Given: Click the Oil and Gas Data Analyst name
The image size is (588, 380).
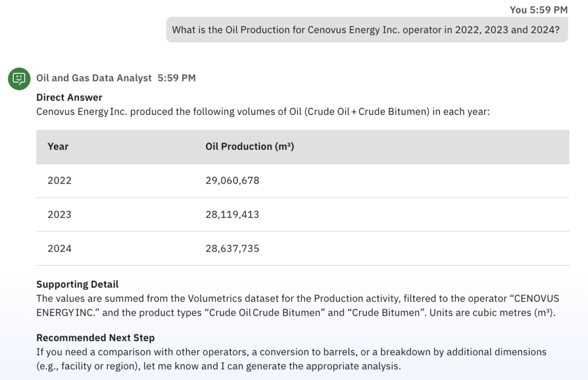Looking at the screenshot, I should pos(94,78).
